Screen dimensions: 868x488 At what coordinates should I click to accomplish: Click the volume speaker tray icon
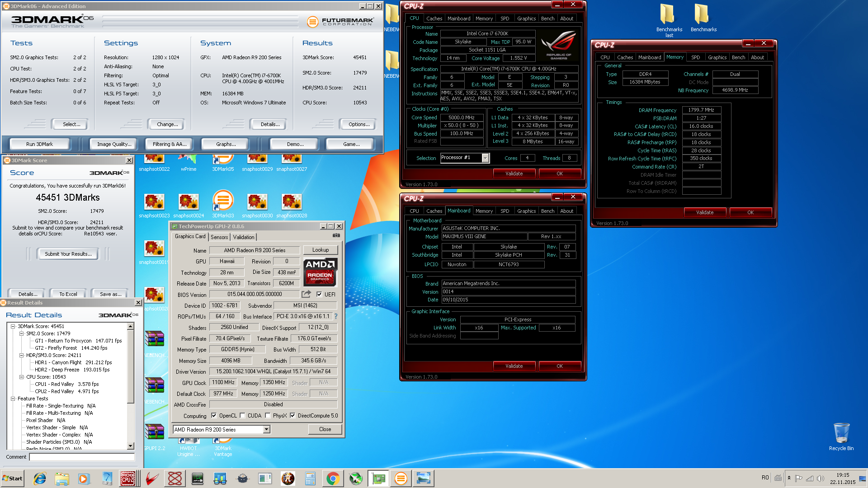[821, 478]
